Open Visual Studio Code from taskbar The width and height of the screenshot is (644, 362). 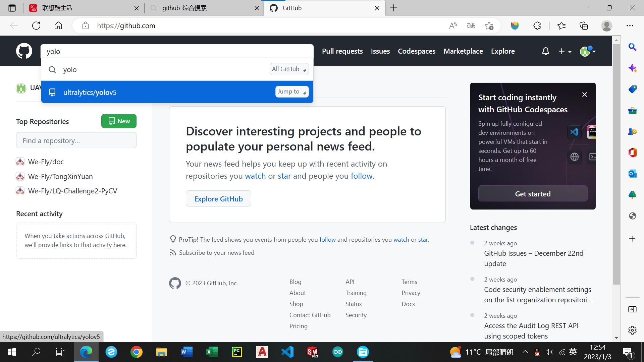(x=287, y=352)
